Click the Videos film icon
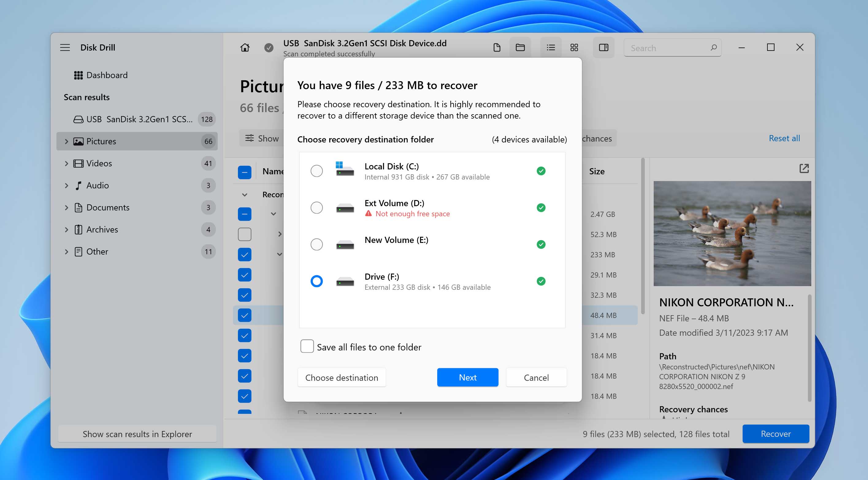This screenshot has height=480, width=868. pyautogui.click(x=78, y=164)
